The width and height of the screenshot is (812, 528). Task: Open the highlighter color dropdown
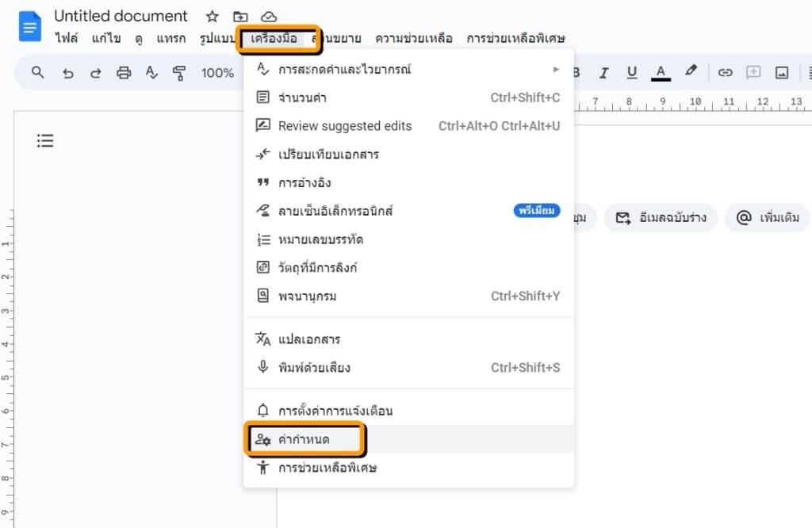pyautogui.click(x=691, y=72)
